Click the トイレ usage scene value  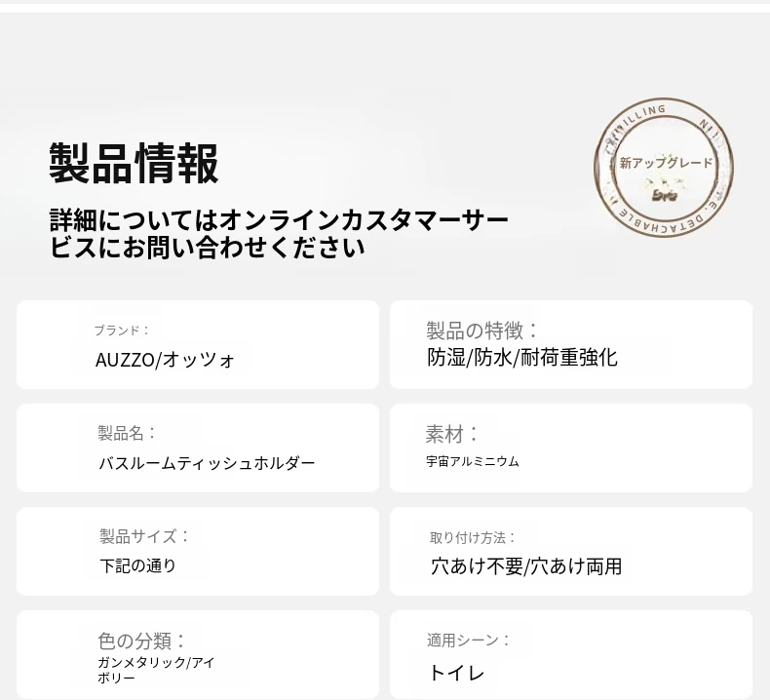(x=457, y=673)
